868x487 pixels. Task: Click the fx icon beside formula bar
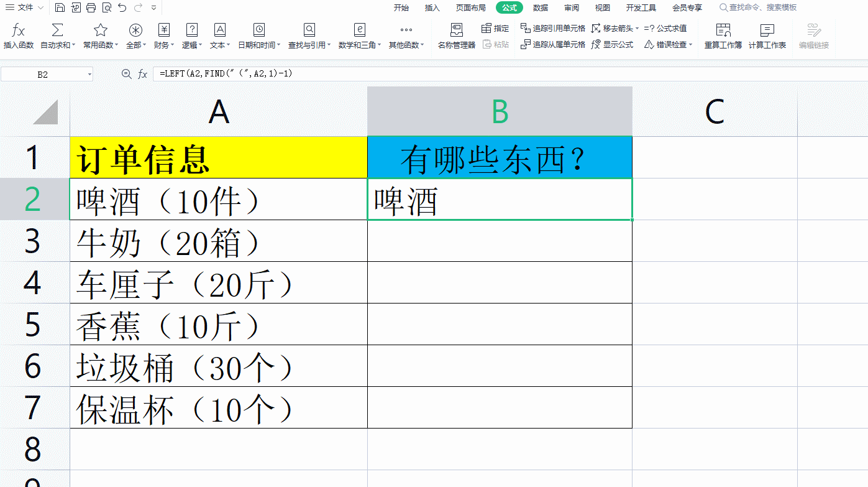click(x=143, y=74)
